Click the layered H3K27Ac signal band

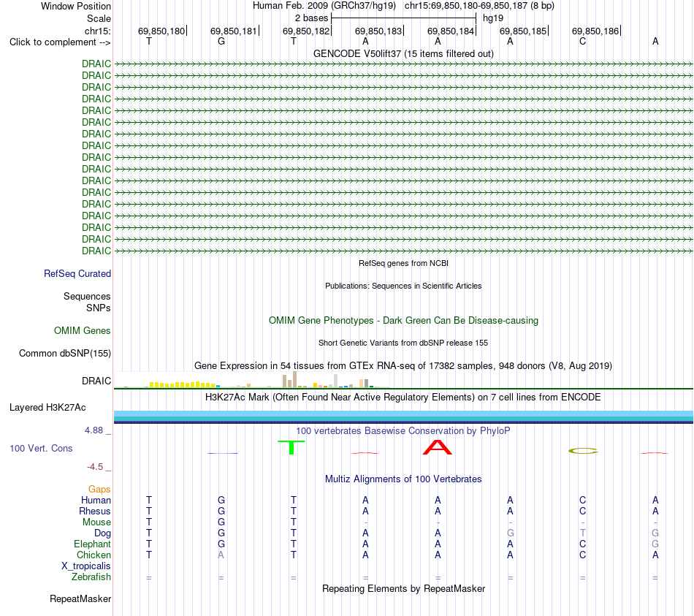(x=403, y=417)
